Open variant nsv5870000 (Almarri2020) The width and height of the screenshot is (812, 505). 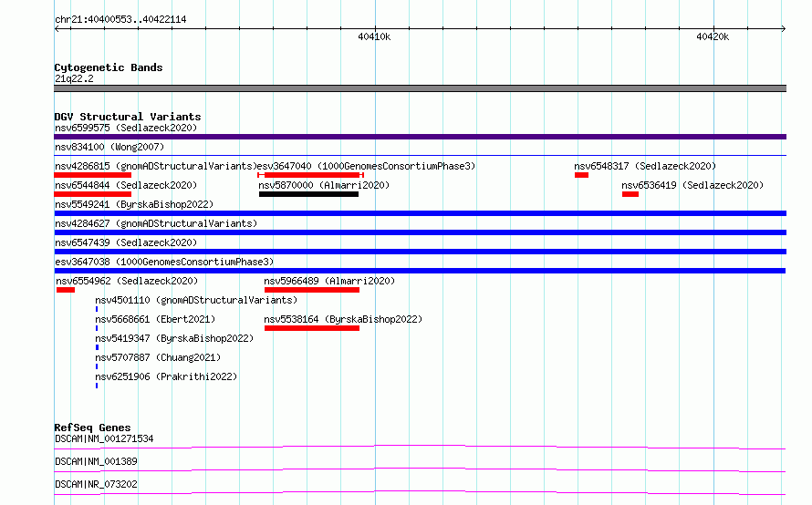click(324, 185)
